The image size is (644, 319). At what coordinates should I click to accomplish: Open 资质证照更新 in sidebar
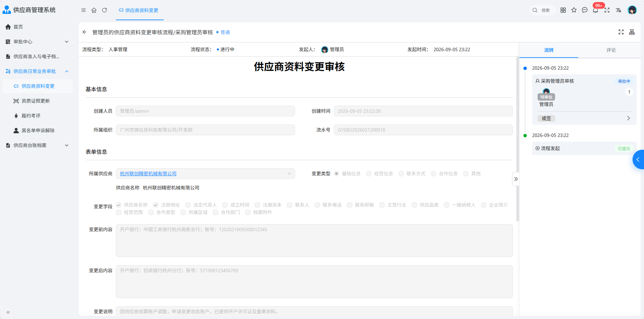(x=38, y=101)
